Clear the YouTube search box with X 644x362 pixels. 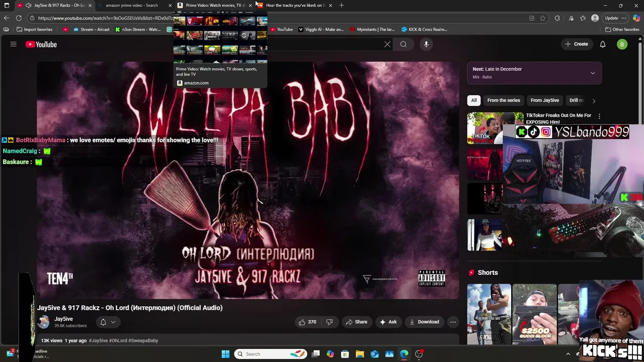click(387, 44)
